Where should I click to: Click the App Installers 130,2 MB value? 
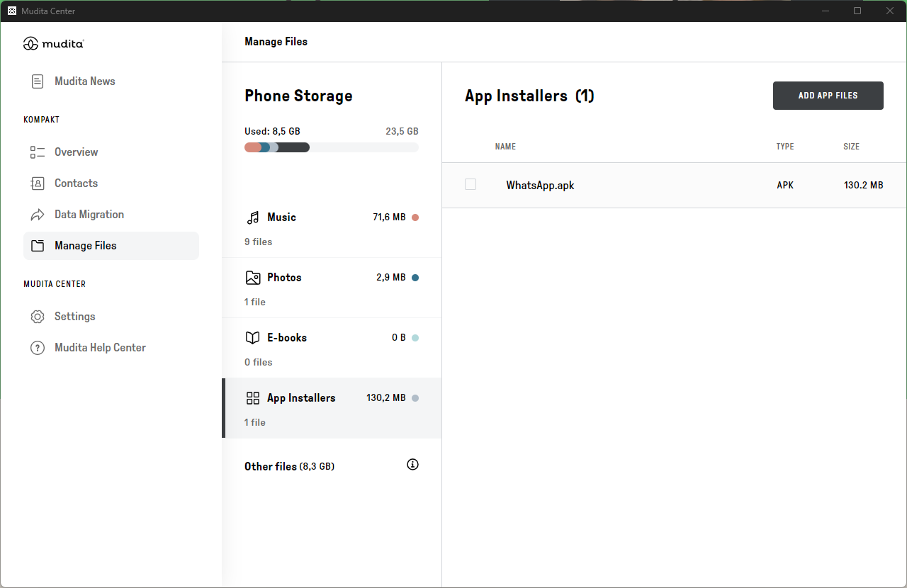[386, 398]
